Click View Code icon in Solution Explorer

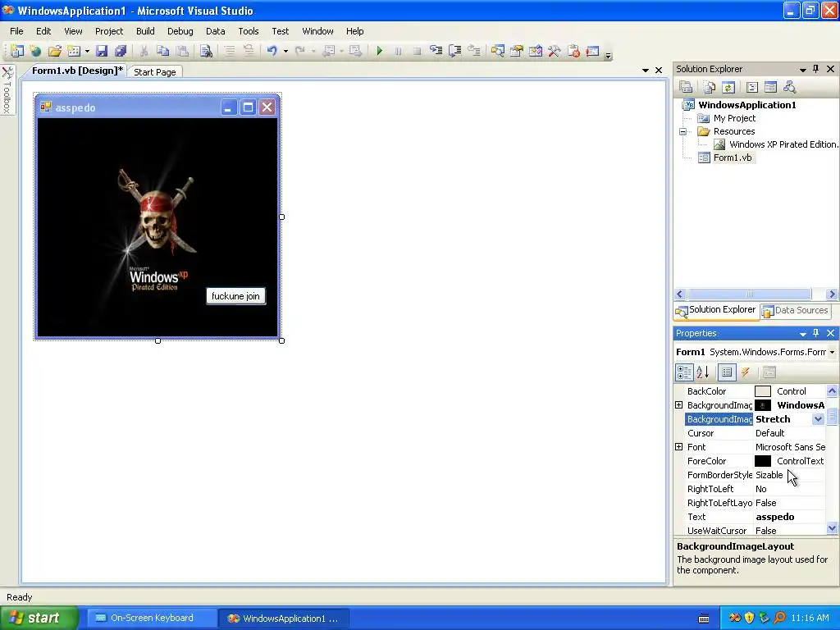(x=751, y=87)
